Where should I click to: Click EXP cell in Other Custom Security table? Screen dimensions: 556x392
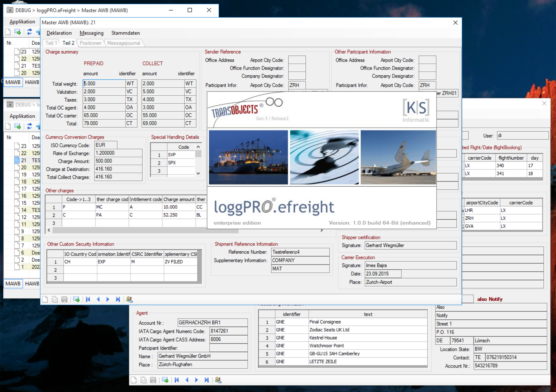[114, 262]
